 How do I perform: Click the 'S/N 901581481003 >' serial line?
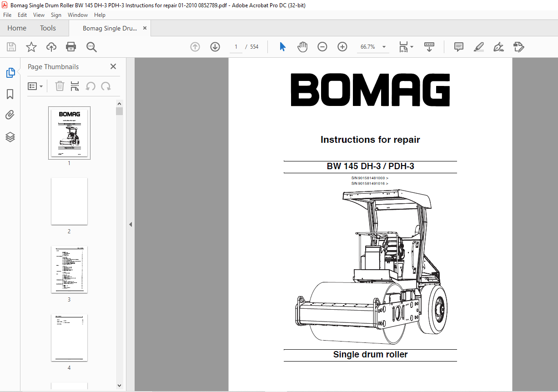point(369,178)
